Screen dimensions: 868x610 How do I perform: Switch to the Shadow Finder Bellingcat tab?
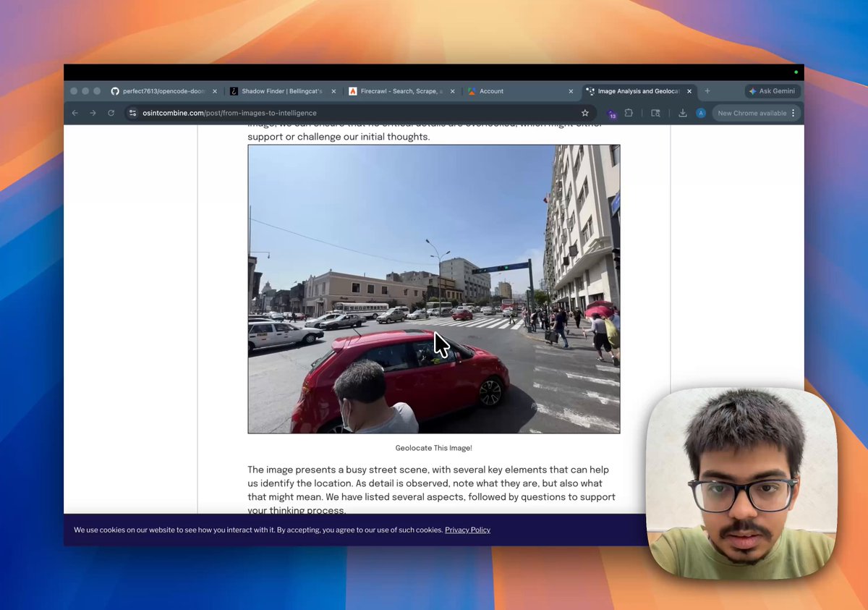(x=282, y=91)
